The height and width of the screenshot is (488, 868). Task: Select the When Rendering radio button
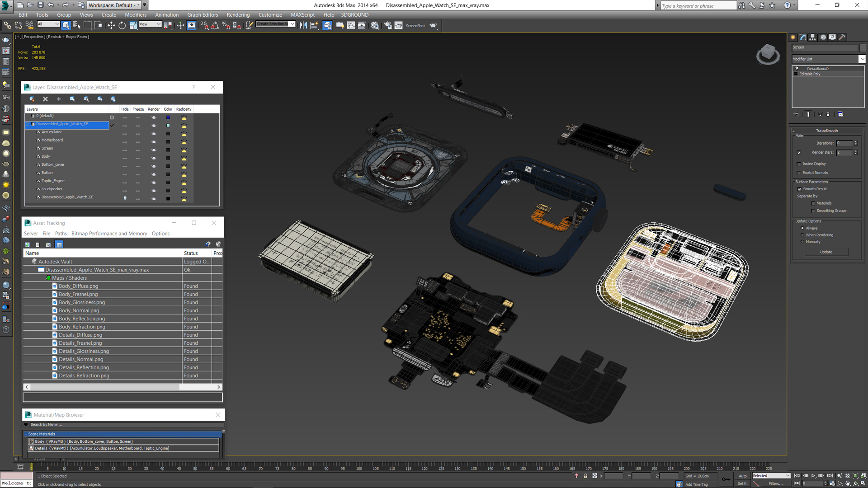[x=802, y=235]
